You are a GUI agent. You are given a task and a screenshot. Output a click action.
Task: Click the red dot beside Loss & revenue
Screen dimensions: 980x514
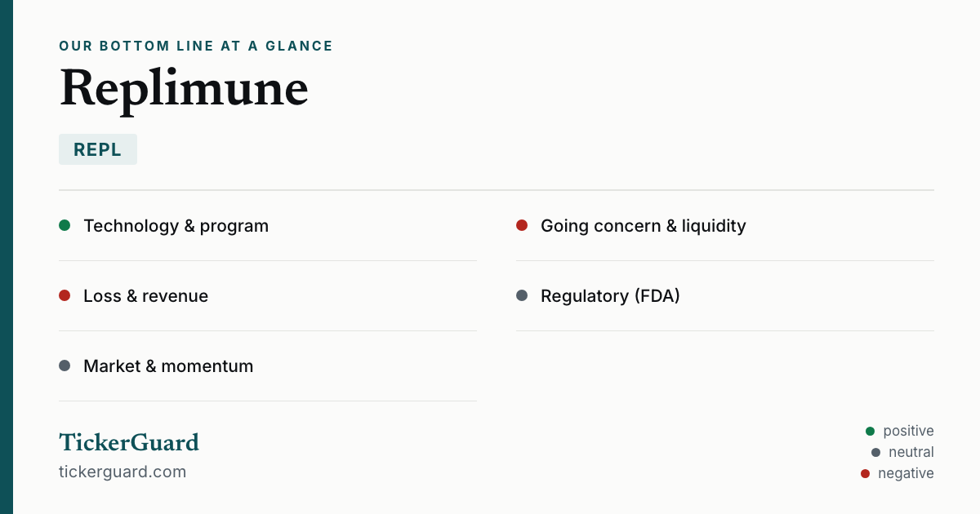point(65,295)
